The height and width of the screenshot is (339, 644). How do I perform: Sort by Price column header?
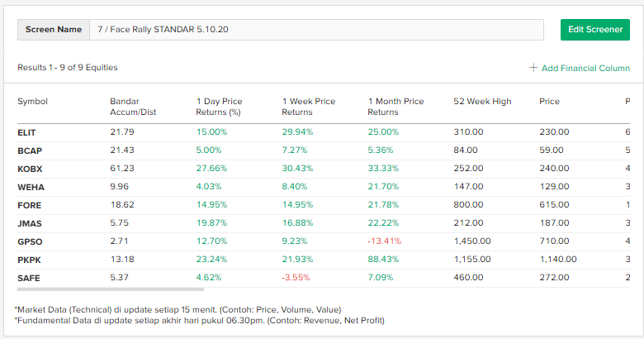[549, 102]
